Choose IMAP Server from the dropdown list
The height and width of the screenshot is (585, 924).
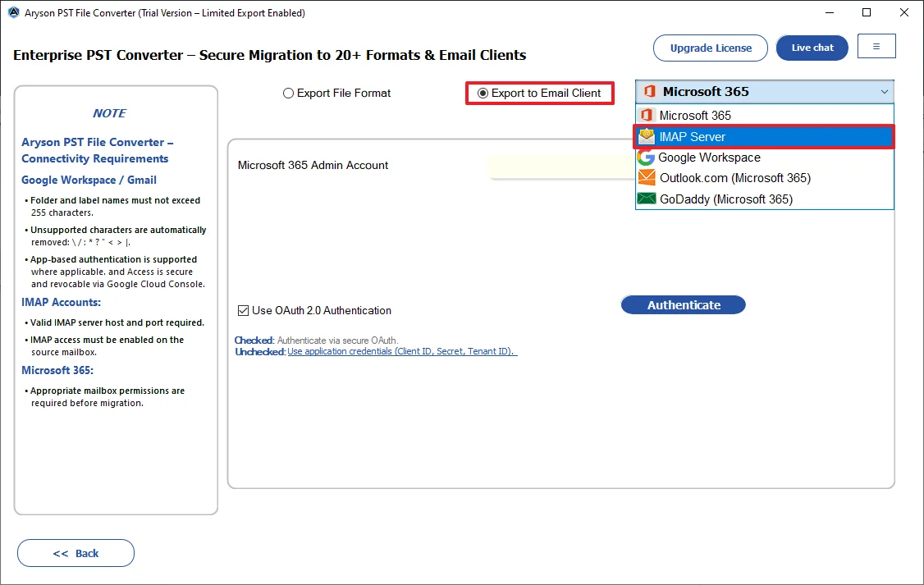764,137
